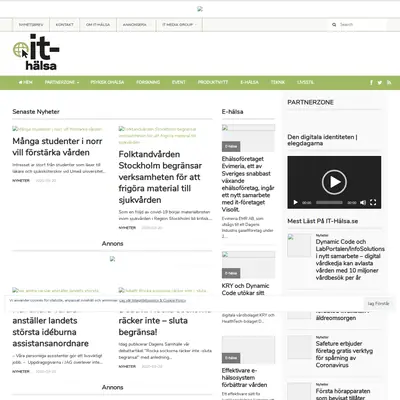Open anställer landets största idéburna article

pyautogui.click(x=50, y=332)
